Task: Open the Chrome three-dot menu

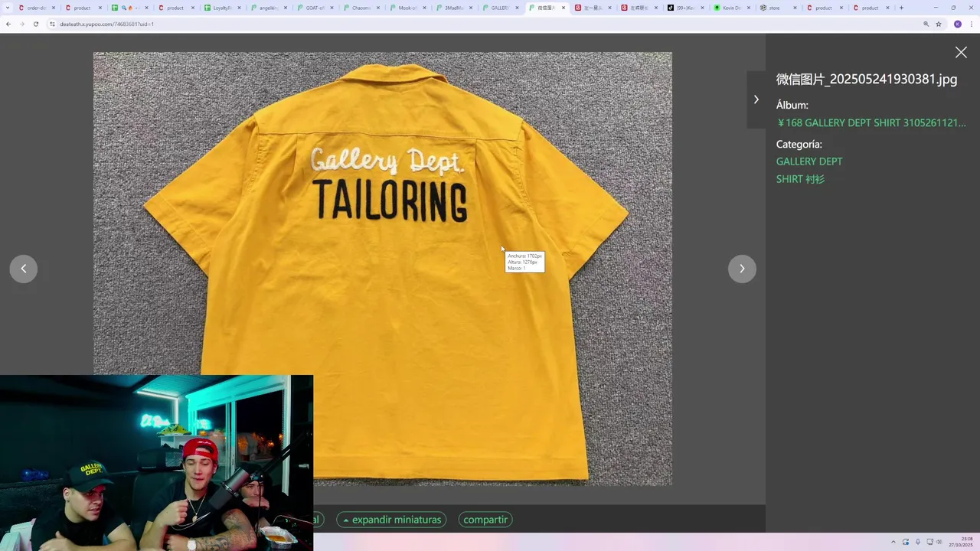Action: point(972,24)
